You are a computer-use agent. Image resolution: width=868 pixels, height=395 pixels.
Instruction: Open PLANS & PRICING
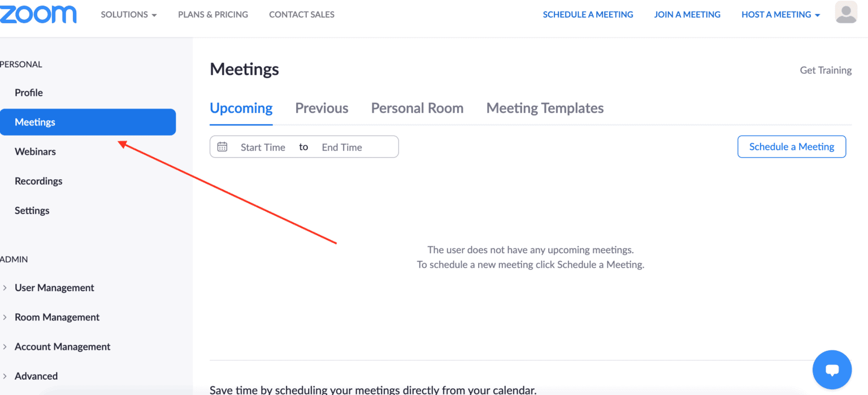pyautogui.click(x=213, y=14)
